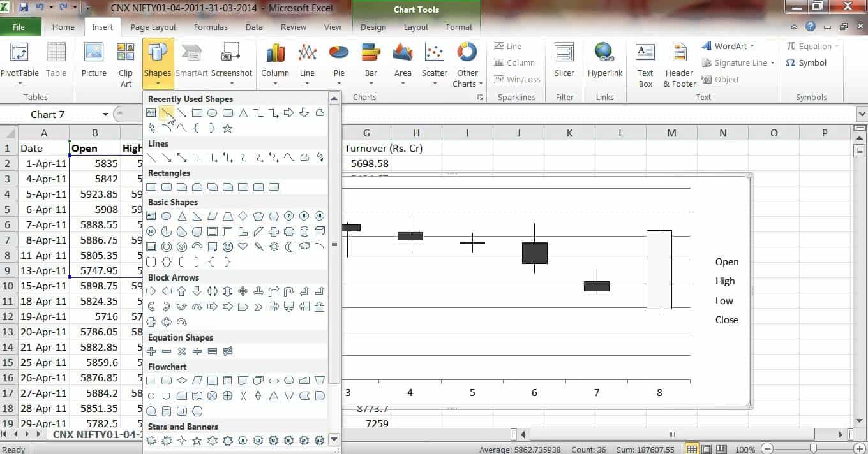Screen dimensions: 868x454
Task: Switch to the Page Layout tab
Action: (x=153, y=27)
